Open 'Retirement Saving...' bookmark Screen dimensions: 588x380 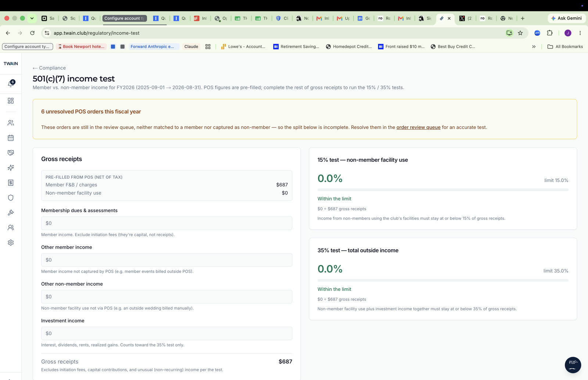[296, 47]
